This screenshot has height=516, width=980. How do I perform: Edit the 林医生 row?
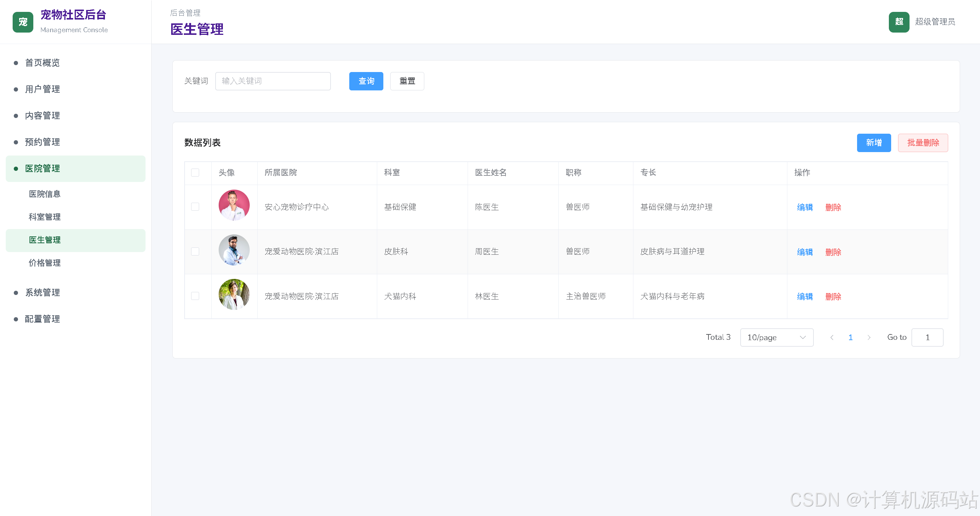[805, 296]
